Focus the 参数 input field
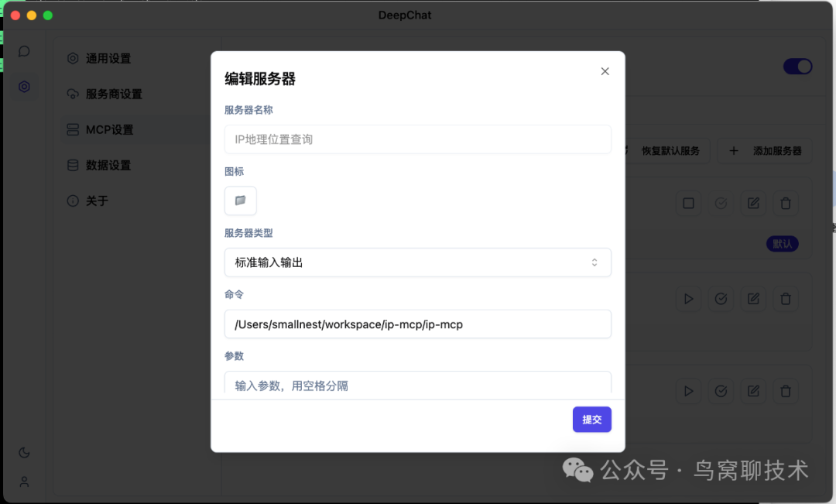Viewport: 836px width, 504px height. tap(417, 384)
